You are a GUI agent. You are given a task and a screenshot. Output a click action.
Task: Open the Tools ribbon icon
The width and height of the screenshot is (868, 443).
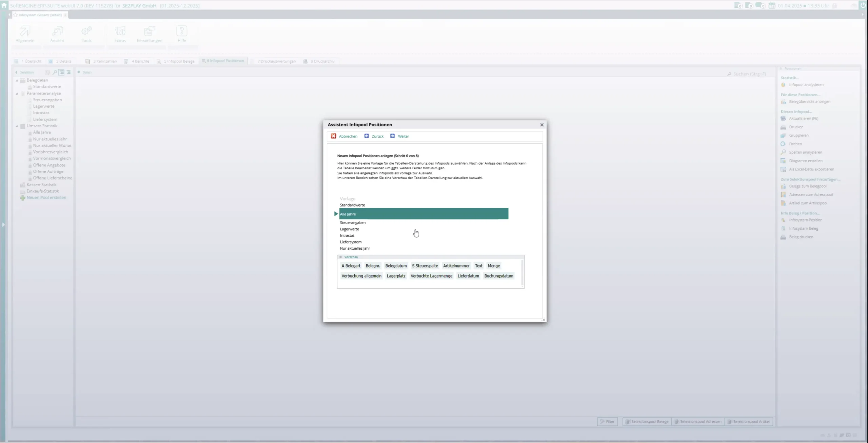pyautogui.click(x=86, y=31)
